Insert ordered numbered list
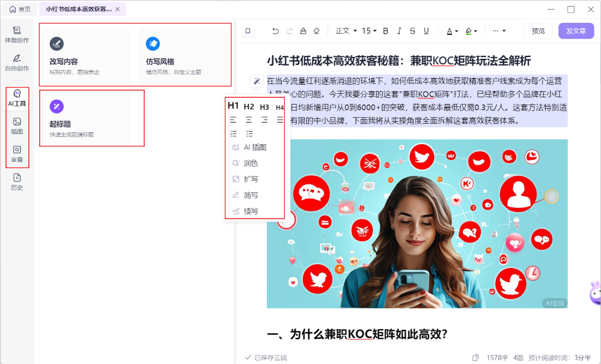The image size is (601, 364). coord(233,134)
